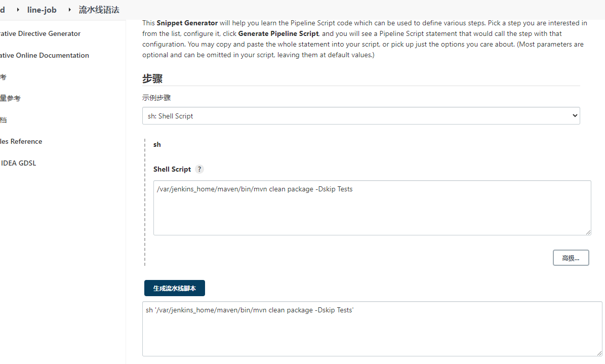
Task: Click the 生成流水线脚本 button
Action: tap(174, 288)
